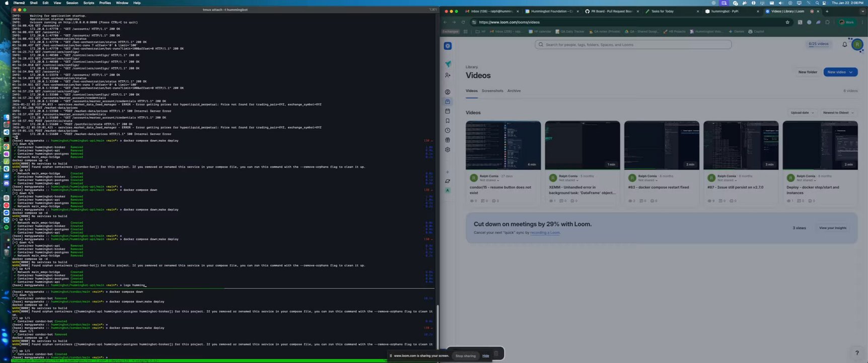Open the XEMM Unhandled error video thumbnail

(x=582, y=145)
